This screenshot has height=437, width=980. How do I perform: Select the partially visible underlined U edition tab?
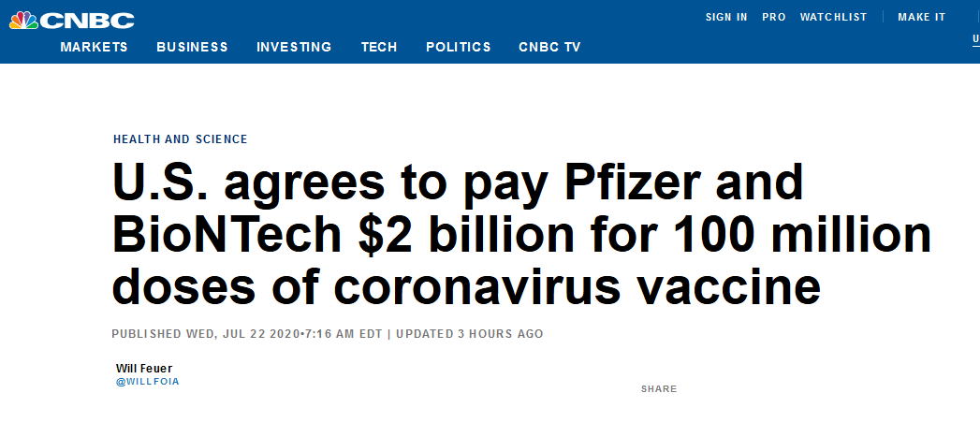pos(975,39)
